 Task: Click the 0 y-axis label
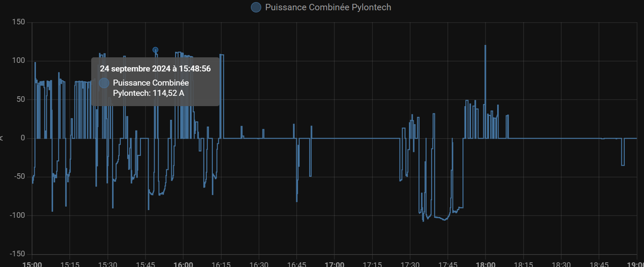[23, 138]
